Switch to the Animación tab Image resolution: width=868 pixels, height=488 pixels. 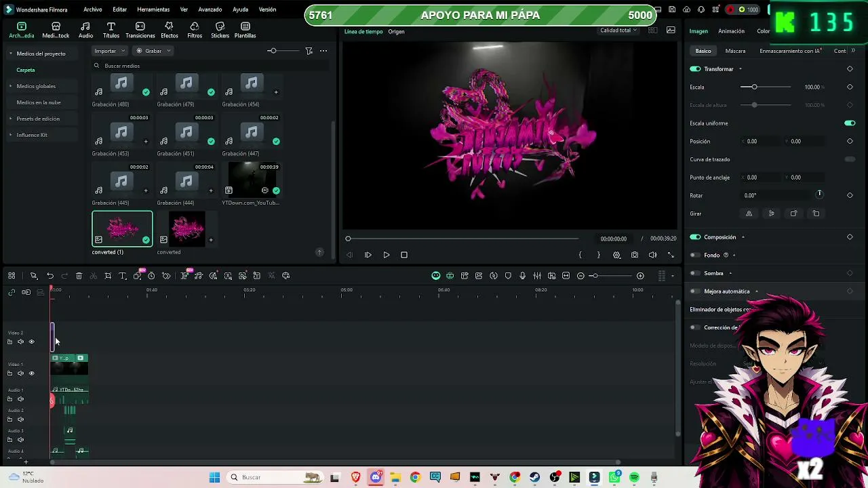click(x=731, y=31)
